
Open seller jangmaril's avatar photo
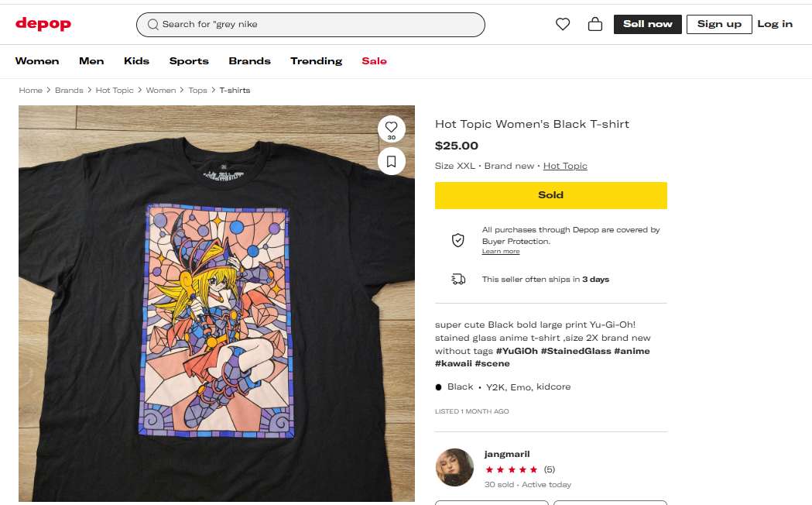click(454, 467)
